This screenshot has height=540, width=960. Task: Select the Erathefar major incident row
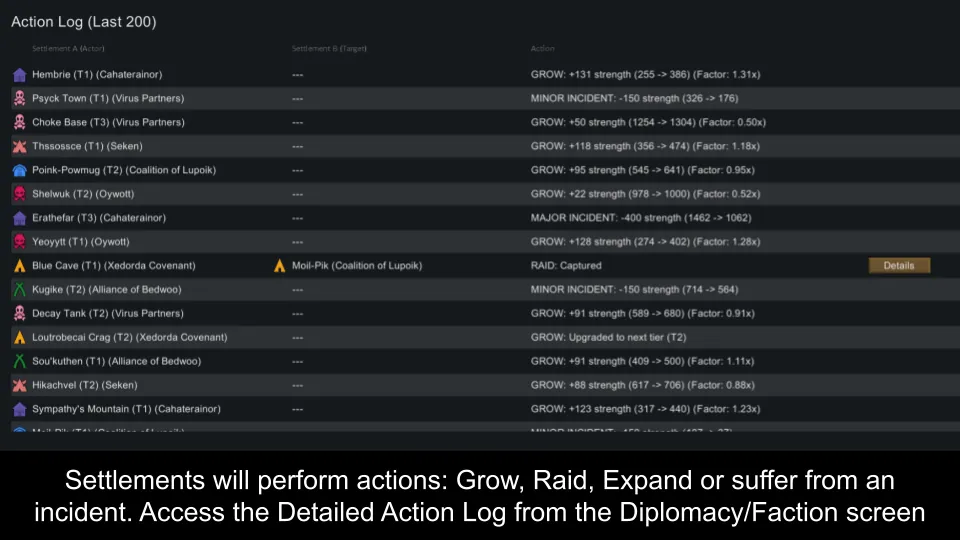641,218
